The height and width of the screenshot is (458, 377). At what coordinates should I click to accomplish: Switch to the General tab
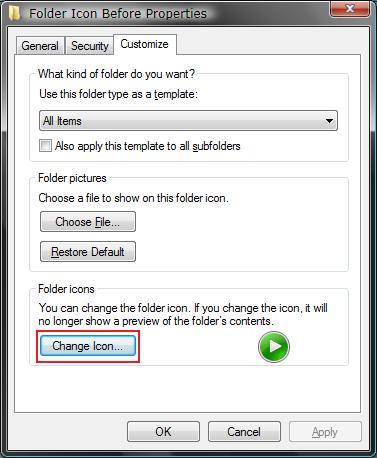(40, 46)
